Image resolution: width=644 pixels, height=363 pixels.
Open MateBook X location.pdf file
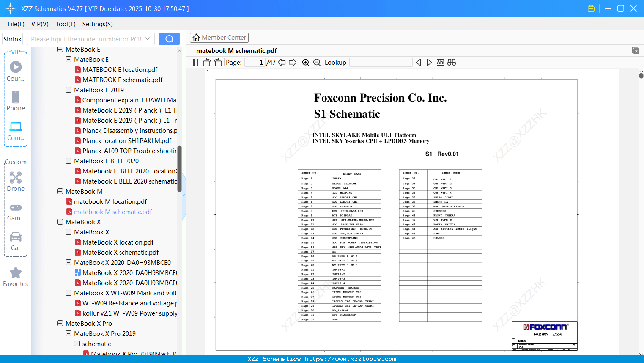point(118,242)
